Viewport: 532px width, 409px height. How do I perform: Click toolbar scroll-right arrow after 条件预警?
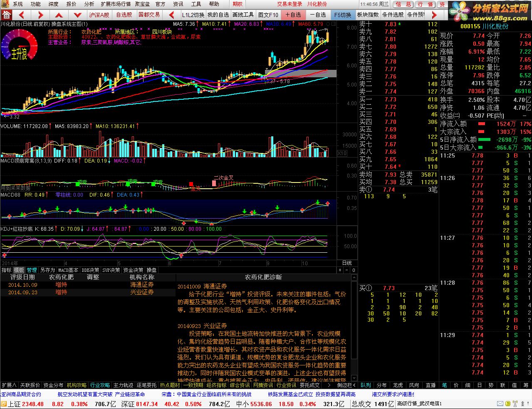click(x=434, y=15)
